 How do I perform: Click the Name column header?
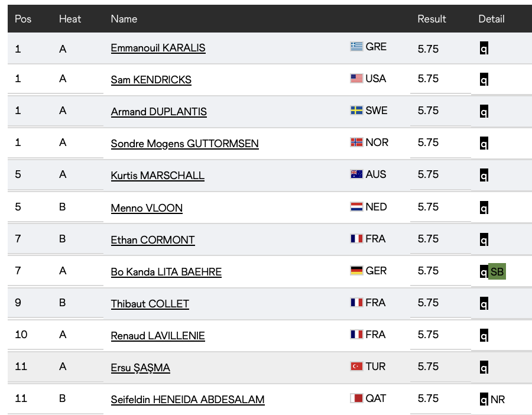tap(124, 19)
